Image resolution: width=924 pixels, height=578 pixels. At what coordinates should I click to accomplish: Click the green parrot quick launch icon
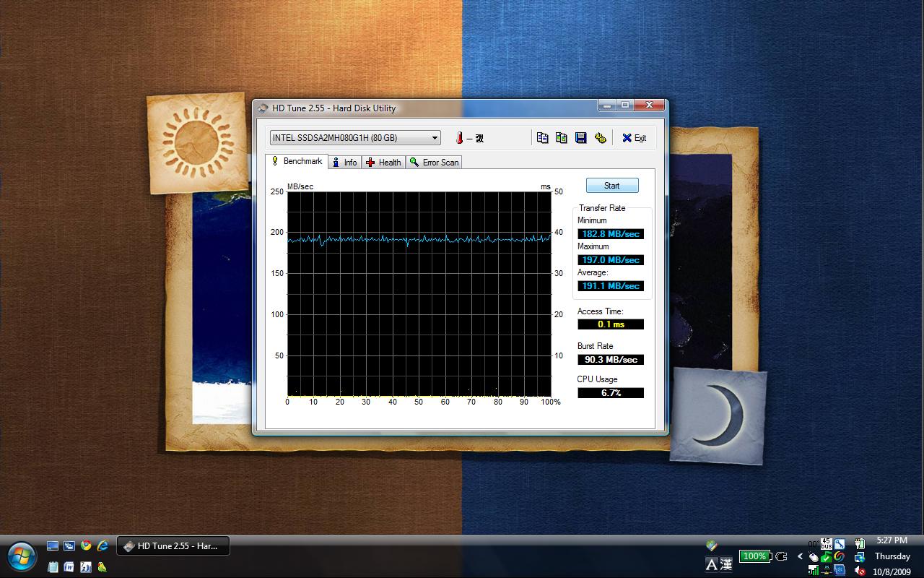pos(103,567)
